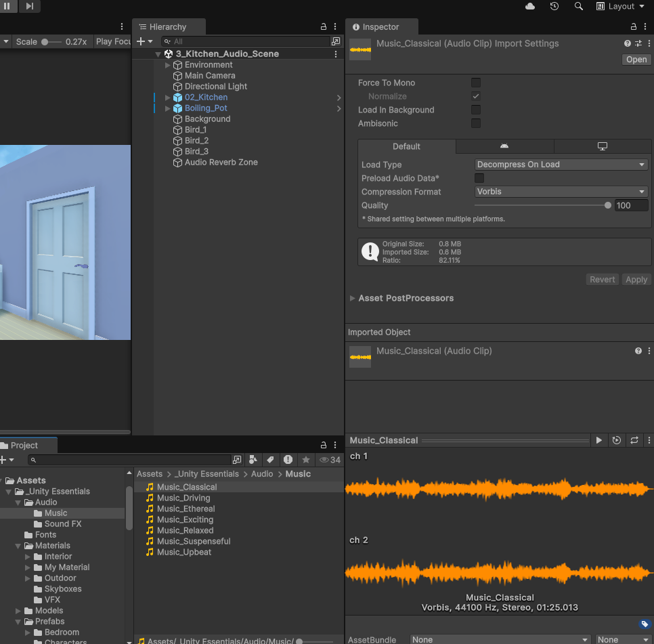
Task: Lock the Inspector panel
Action: [633, 27]
